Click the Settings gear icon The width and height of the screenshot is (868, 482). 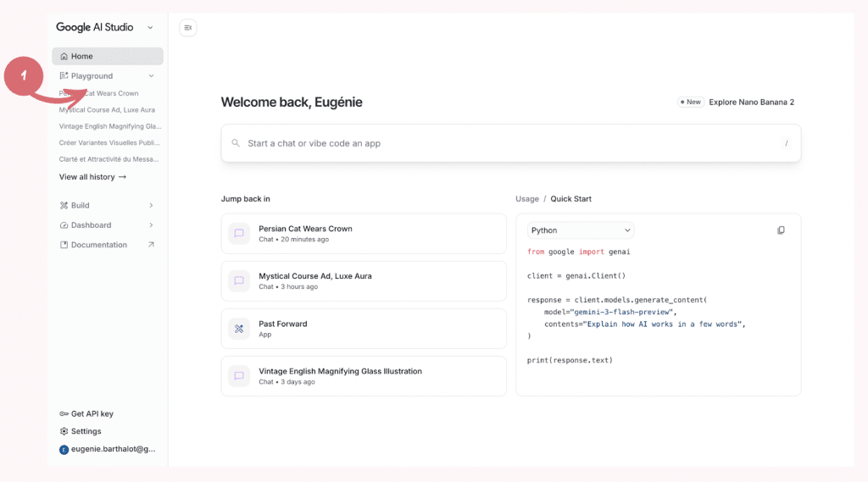click(x=64, y=431)
